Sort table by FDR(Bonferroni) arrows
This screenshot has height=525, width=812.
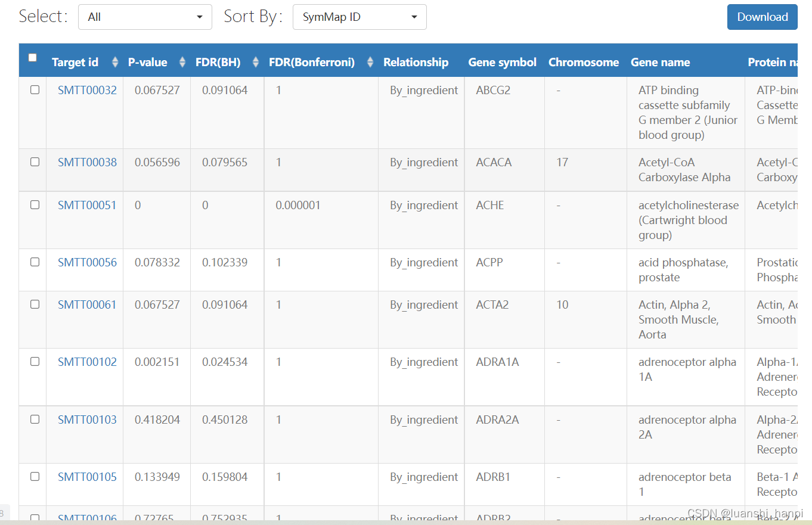[x=370, y=62]
